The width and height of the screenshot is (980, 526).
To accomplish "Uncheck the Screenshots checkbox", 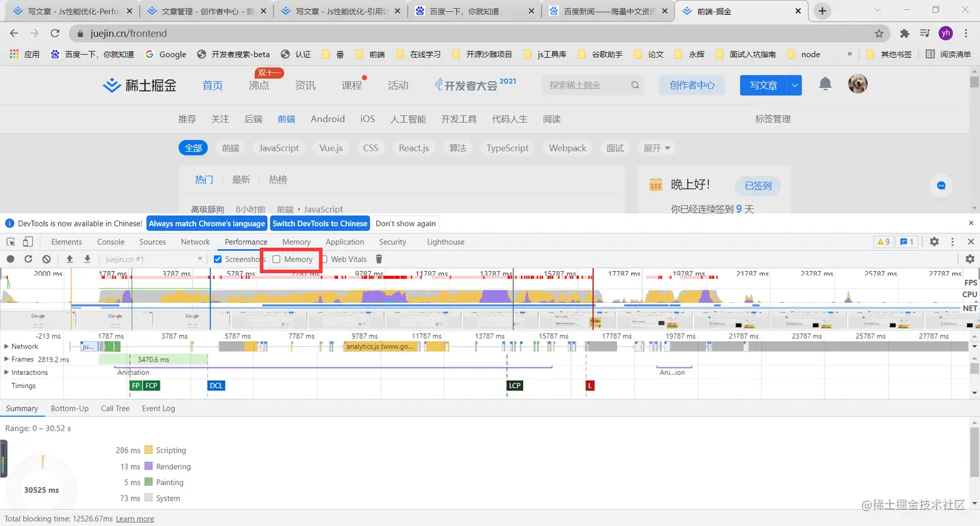I will (218, 259).
